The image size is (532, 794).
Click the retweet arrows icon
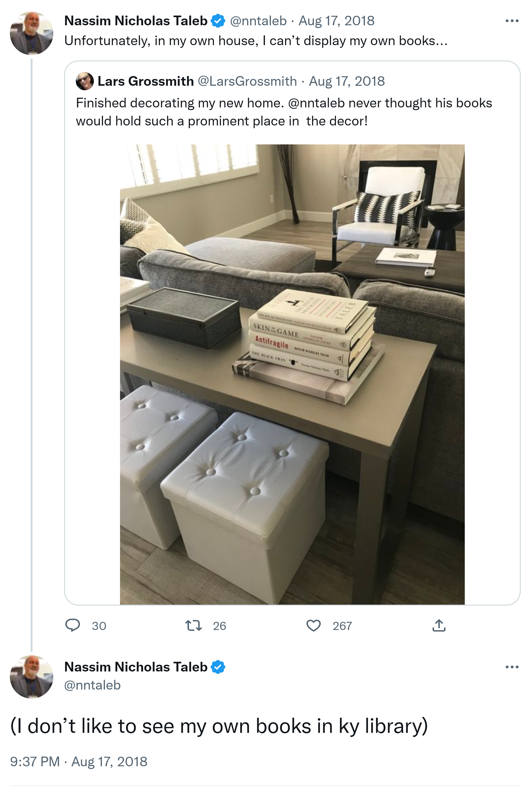coord(193,625)
